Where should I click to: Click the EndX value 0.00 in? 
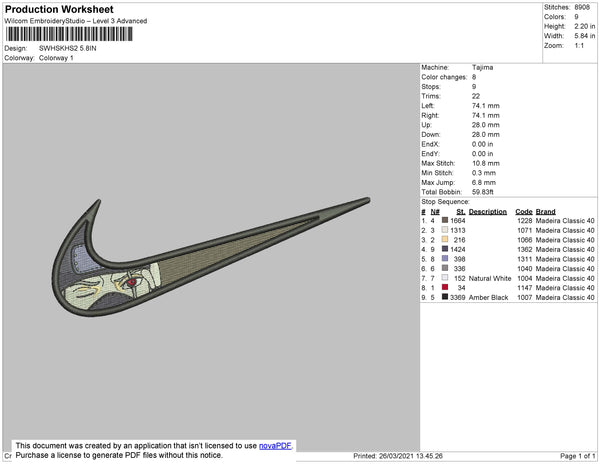[482, 144]
